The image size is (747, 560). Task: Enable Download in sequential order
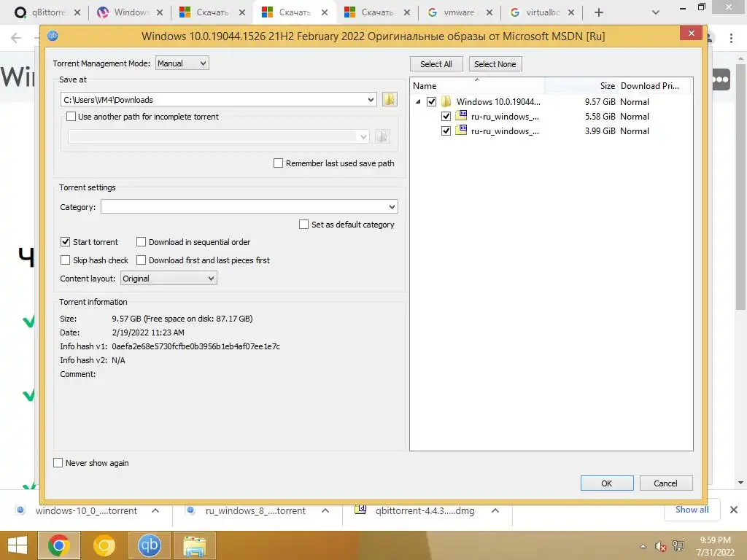[141, 241]
